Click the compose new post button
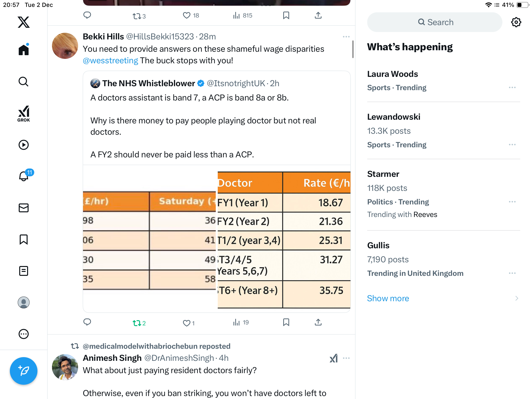The width and height of the screenshot is (532, 399). click(x=24, y=371)
